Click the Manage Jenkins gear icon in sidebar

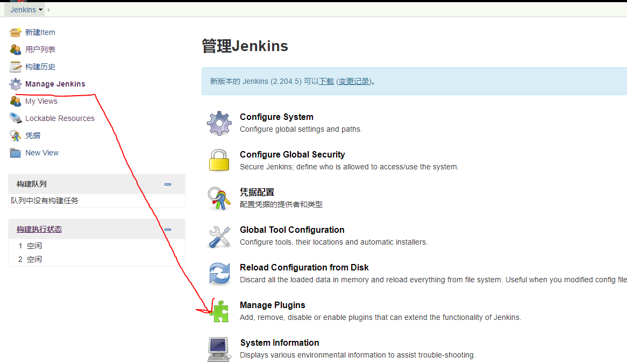[15, 84]
